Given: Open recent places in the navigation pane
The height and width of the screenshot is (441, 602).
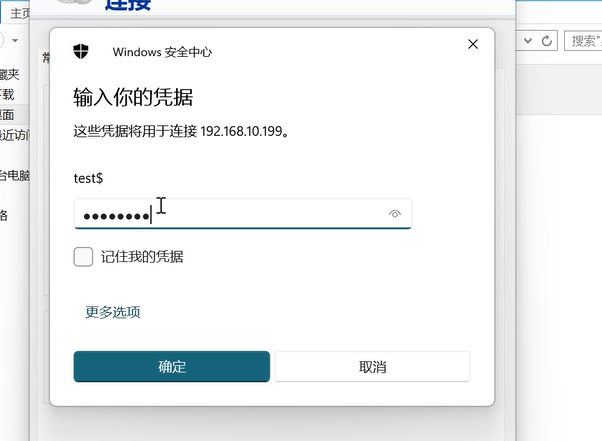Looking at the screenshot, I should click(14, 135).
